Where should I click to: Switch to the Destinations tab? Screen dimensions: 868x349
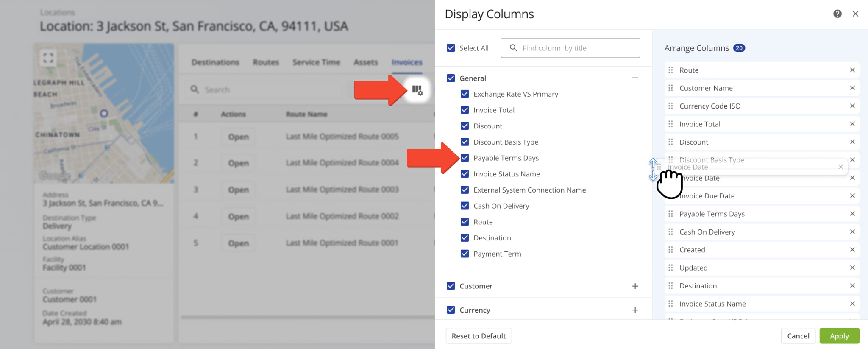coord(215,62)
